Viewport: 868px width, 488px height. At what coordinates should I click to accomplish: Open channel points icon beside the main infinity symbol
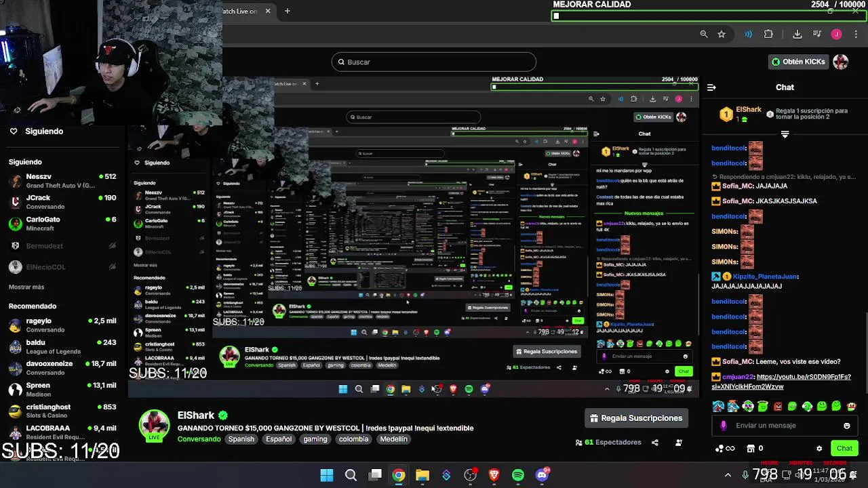pos(719,449)
